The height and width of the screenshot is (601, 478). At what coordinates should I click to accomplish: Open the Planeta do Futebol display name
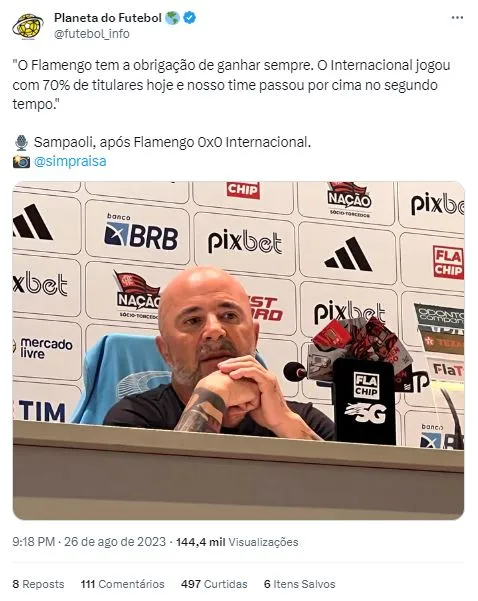coord(108,18)
